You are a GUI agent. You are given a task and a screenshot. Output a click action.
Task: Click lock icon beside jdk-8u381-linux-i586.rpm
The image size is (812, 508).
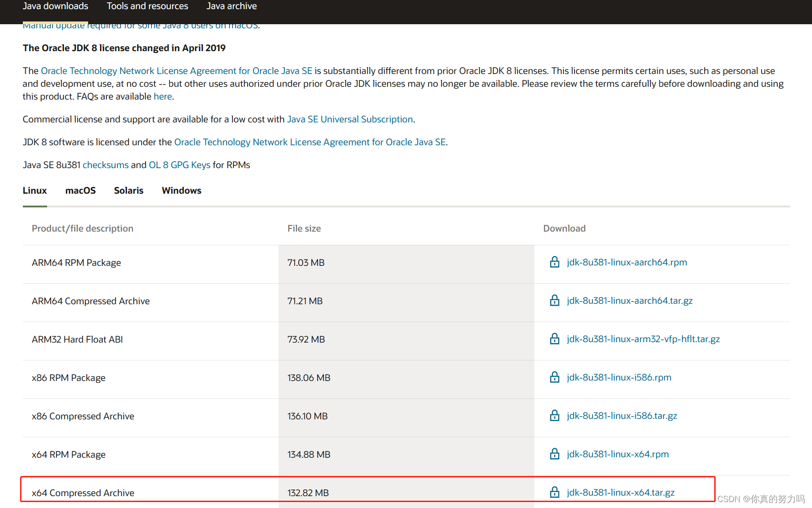[554, 377]
